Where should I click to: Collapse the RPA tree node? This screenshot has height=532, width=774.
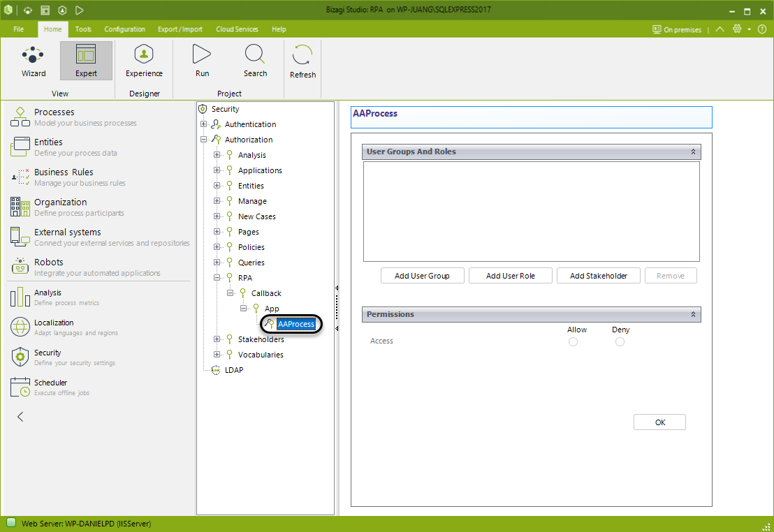tap(217, 277)
